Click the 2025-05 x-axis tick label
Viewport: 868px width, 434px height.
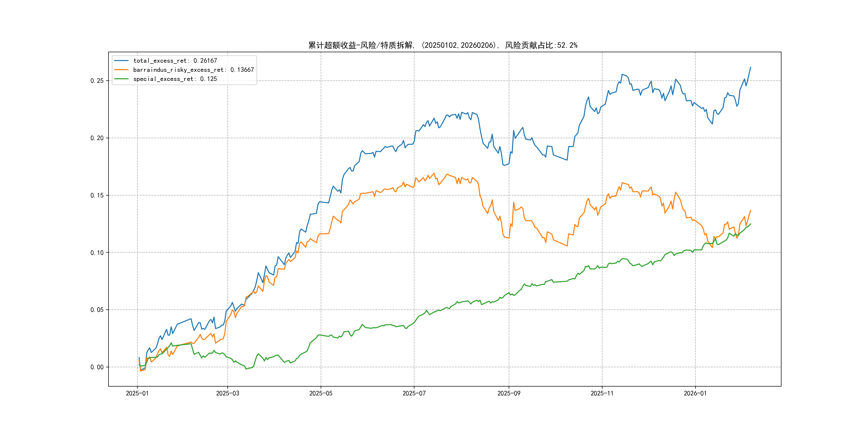321,393
